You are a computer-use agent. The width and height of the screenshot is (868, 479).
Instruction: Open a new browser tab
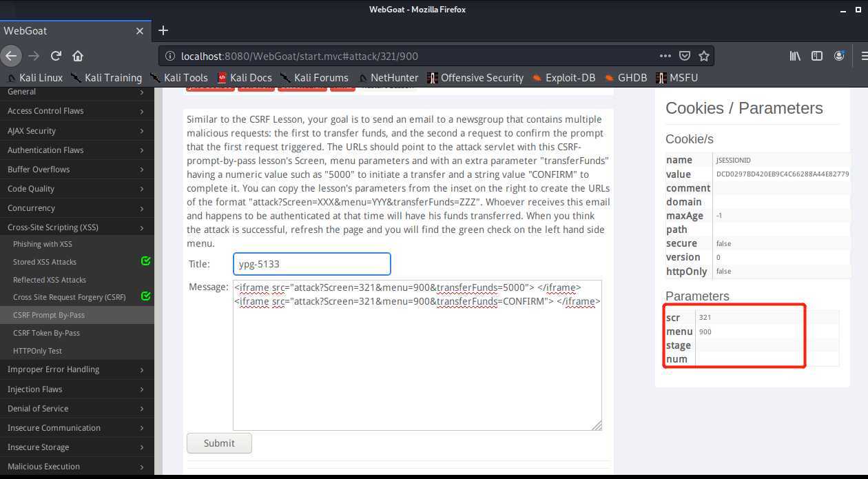click(163, 30)
